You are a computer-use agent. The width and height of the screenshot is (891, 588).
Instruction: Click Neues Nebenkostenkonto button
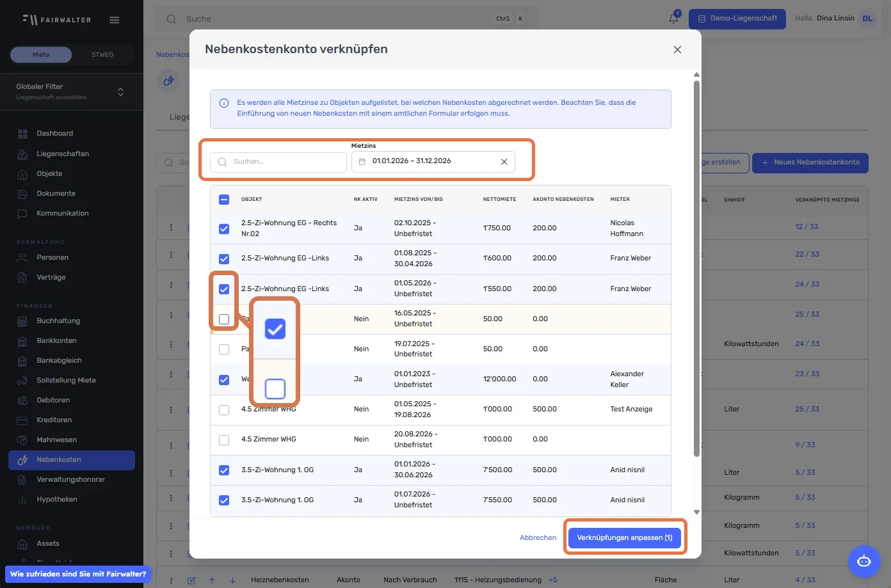(810, 163)
